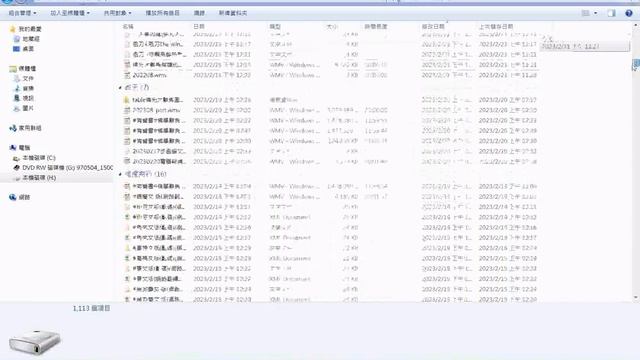This screenshot has width=640, height=360.
Task: Sort by the 大小 size column header
Action: pyautogui.click(x=332, y=26)
